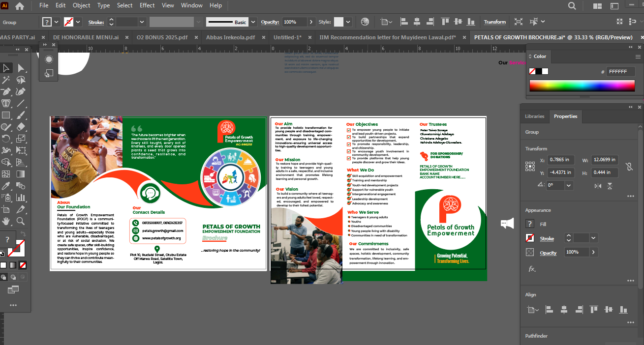The image size is (644, 345).
Task: Set paint to None in toolbar
Action: 23,265
